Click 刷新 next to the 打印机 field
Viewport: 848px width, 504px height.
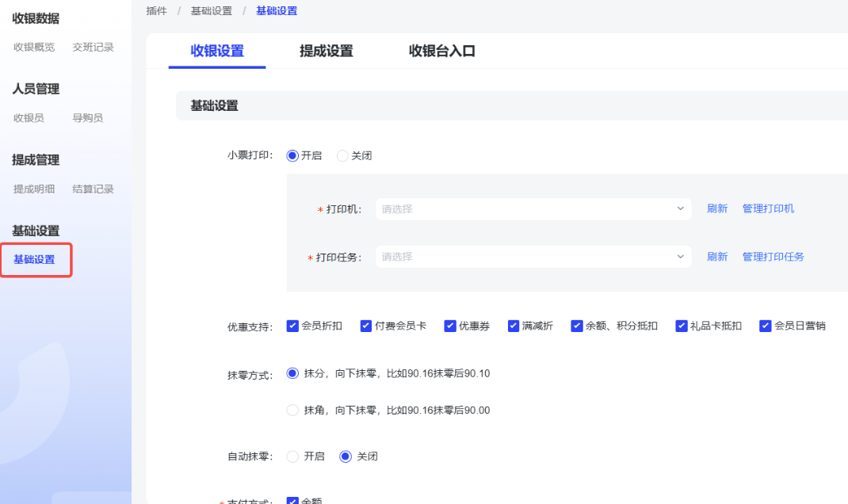click(716, 209)
